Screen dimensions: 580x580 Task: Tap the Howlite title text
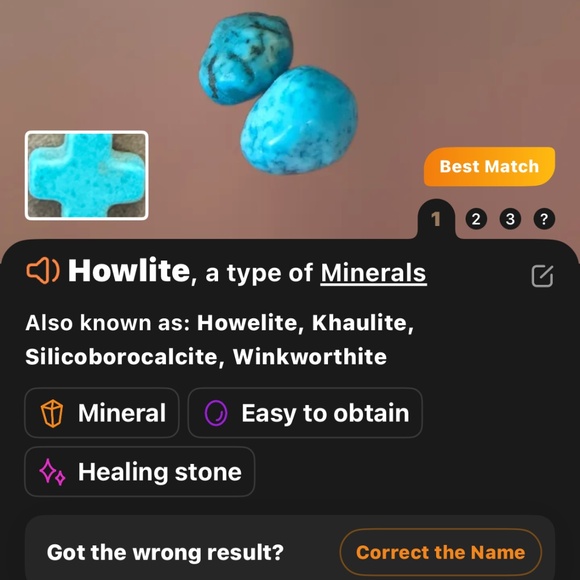coord(129,270)
